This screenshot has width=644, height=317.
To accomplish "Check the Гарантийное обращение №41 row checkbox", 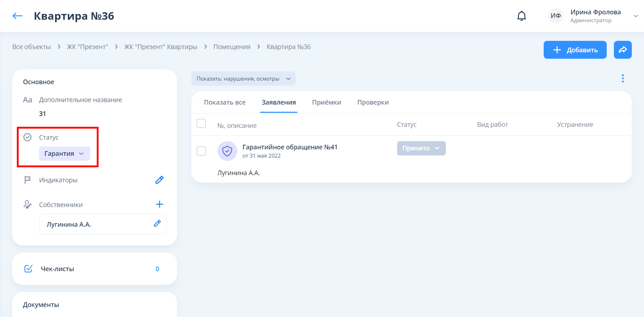I will pyautogui.click(x=201, y=151).
